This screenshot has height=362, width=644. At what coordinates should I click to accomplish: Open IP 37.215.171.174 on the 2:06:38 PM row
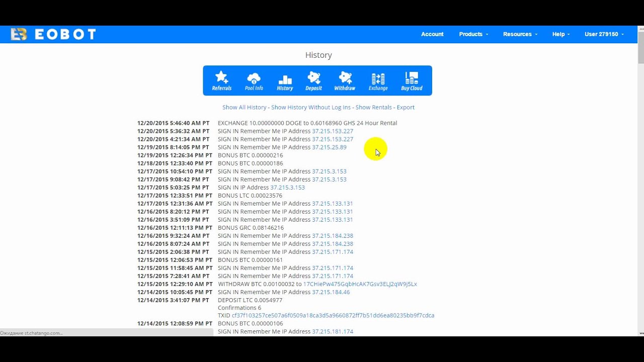point(333,252)
